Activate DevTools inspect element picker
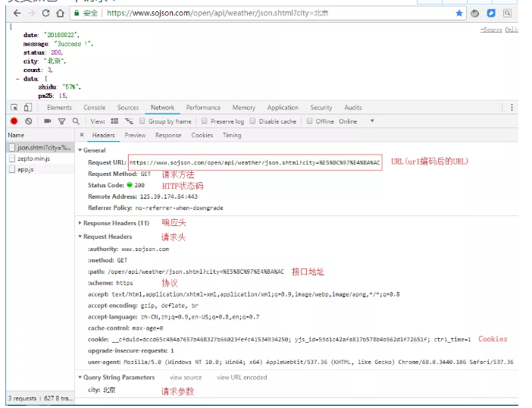Image resolution: width=532 pixels, height=408 pixels. (x=14, y=108)
